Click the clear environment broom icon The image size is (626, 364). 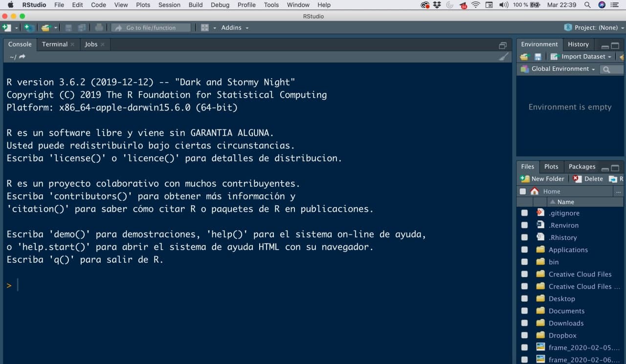pyautogui.click(x=622, y=57)
